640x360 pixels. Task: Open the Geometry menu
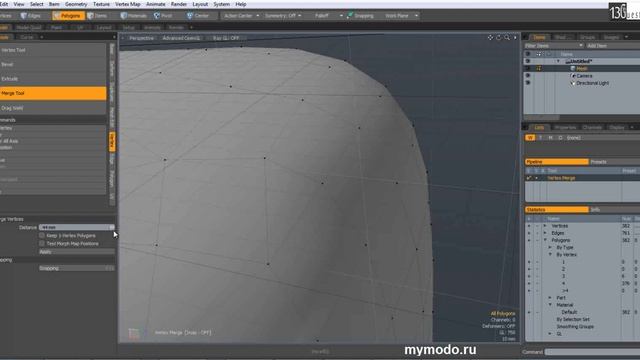(76, 4)
